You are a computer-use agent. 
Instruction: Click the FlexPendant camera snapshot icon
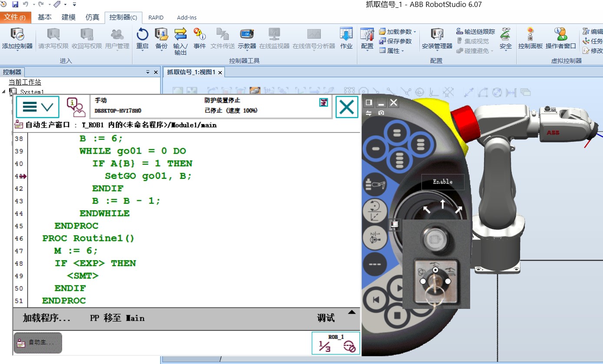point(381,113)
